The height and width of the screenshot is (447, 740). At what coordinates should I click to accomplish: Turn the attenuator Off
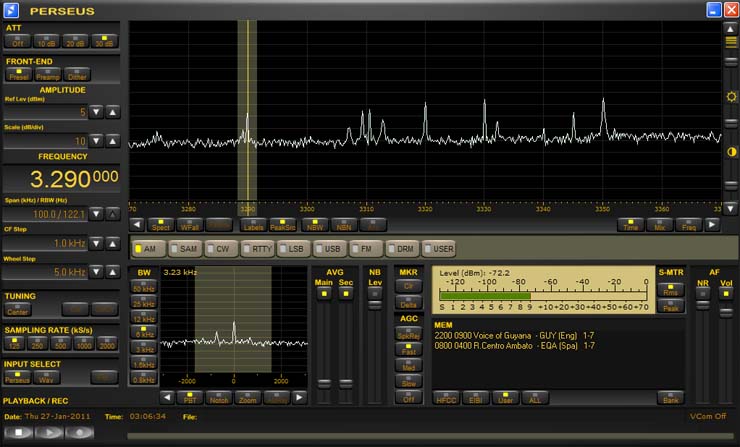pos(18,41)
